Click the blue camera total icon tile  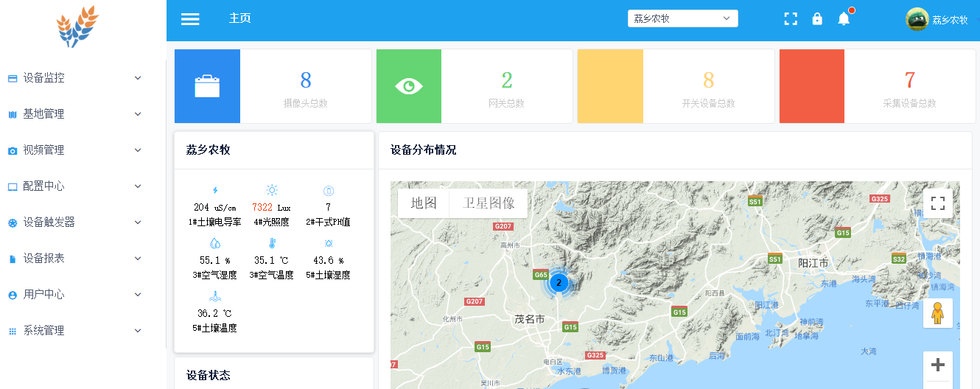[x=207, y=86]
